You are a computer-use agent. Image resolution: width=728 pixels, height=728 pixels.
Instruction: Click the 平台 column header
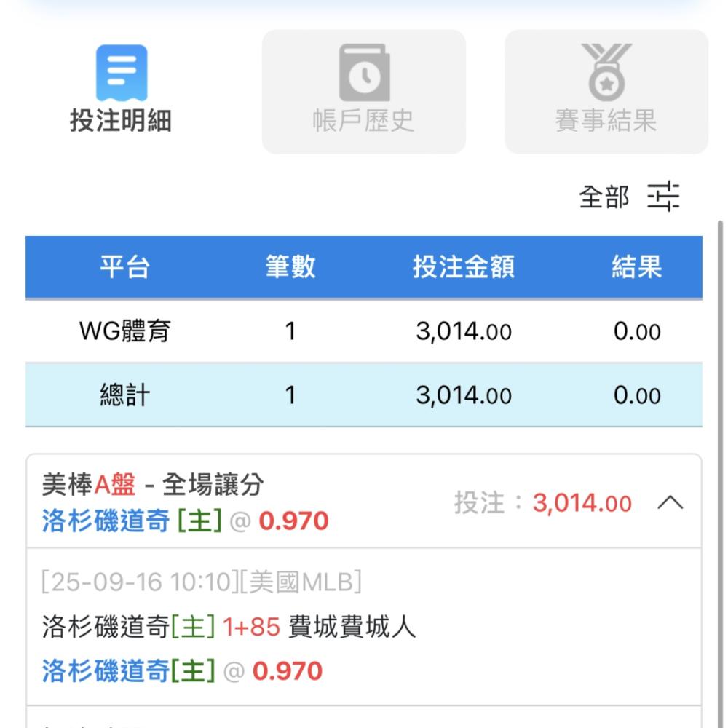coord(125,267)
